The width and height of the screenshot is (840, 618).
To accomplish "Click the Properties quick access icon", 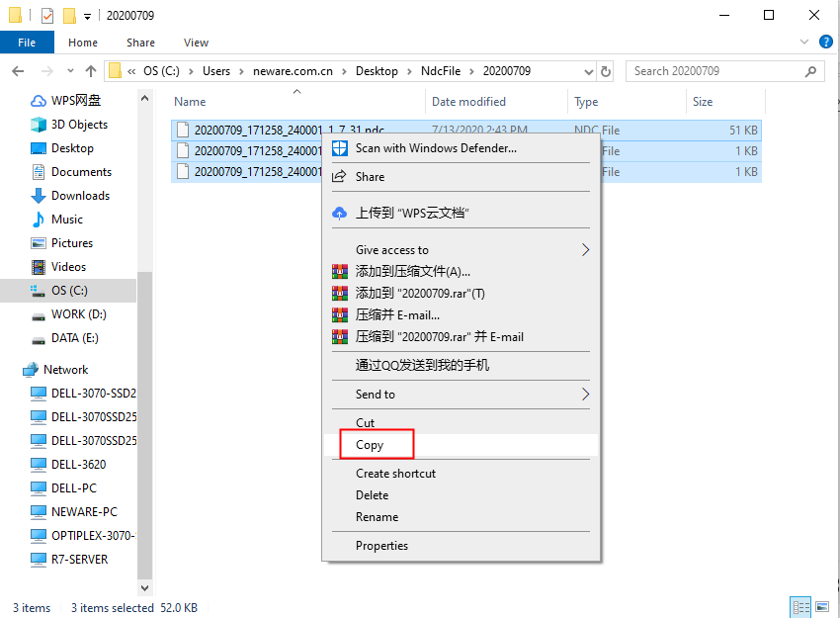I will pos(47,16).
